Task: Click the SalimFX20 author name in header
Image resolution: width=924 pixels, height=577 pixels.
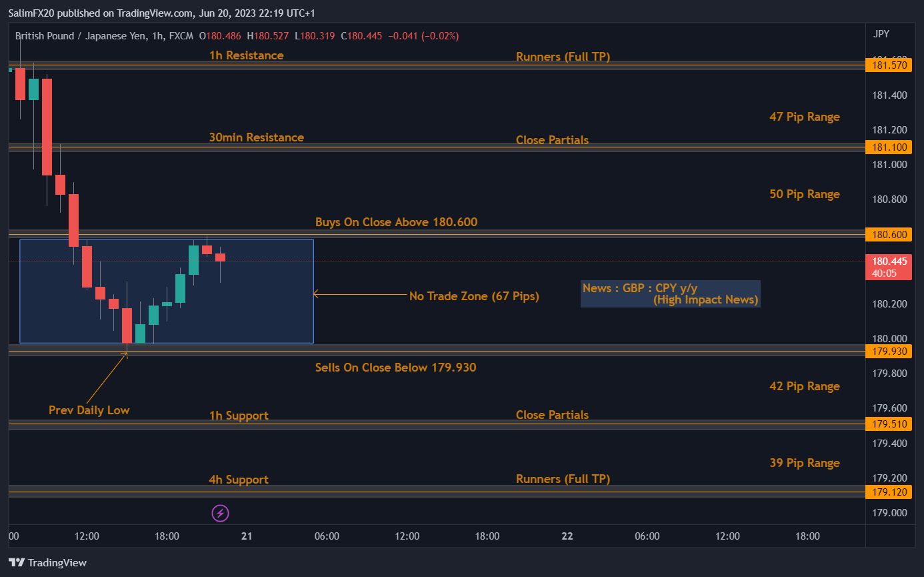Action: click(31, 12)
